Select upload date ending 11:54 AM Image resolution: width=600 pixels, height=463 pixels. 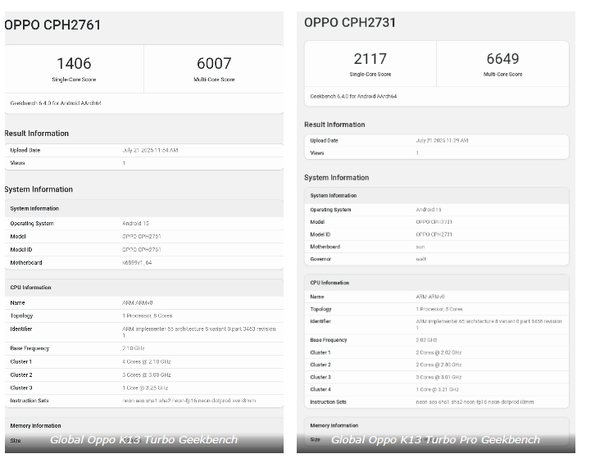click(150, 150)
